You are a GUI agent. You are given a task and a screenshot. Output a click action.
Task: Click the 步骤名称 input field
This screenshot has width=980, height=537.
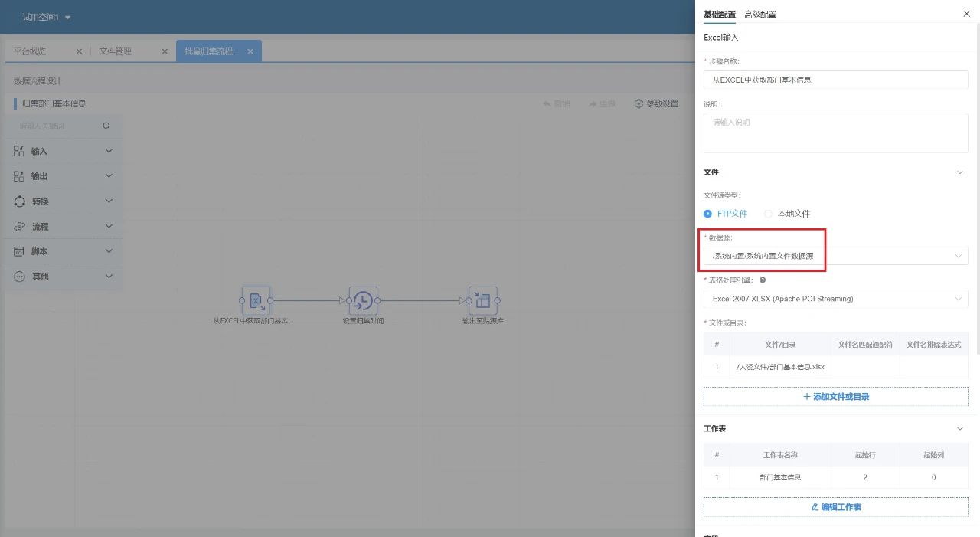[x=835, y=80]
